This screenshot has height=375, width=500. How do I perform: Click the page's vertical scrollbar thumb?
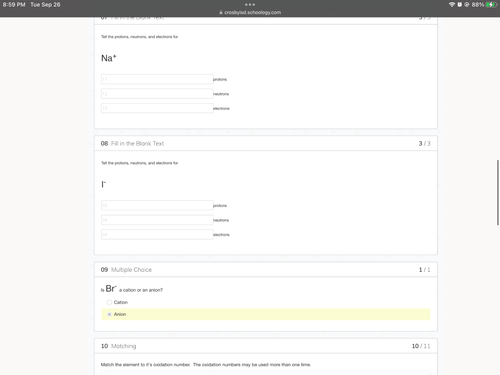(x=498, y=193)
